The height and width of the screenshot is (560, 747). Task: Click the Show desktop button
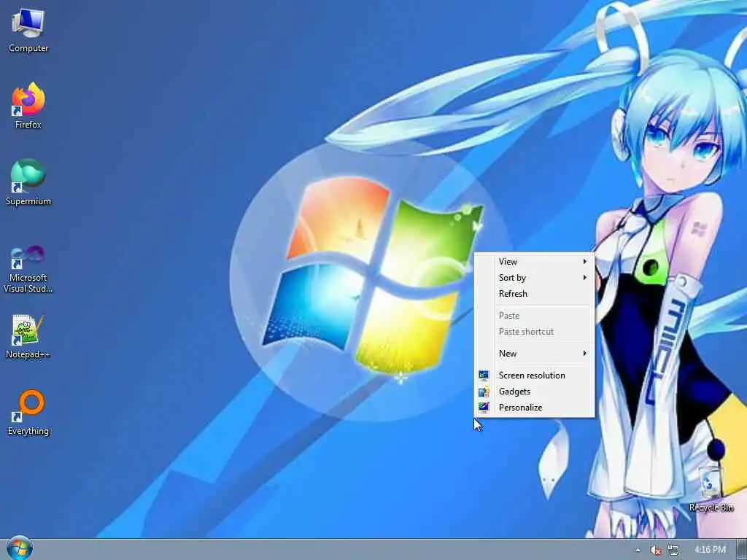point(742,550)
